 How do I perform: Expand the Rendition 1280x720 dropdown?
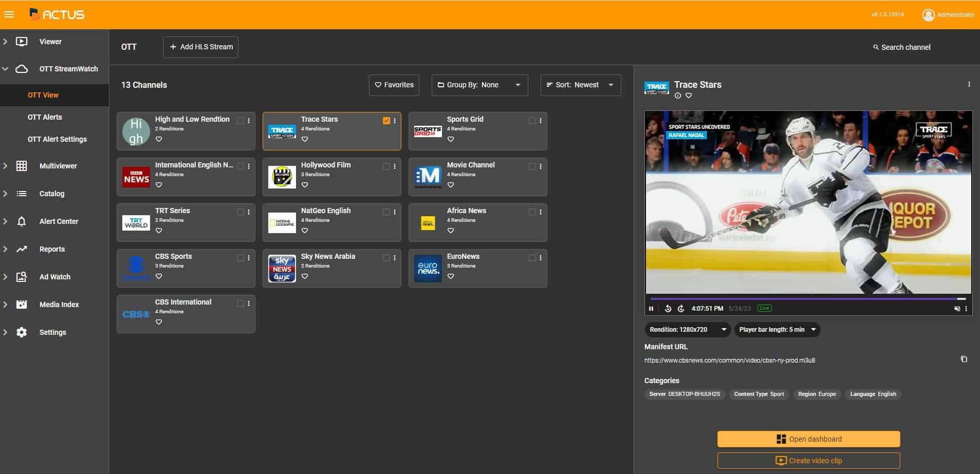pos(687,330)
